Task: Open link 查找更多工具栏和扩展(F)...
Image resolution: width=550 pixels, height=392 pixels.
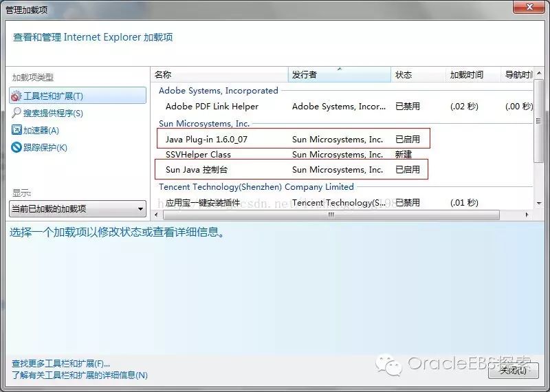Action: [61, 364]
